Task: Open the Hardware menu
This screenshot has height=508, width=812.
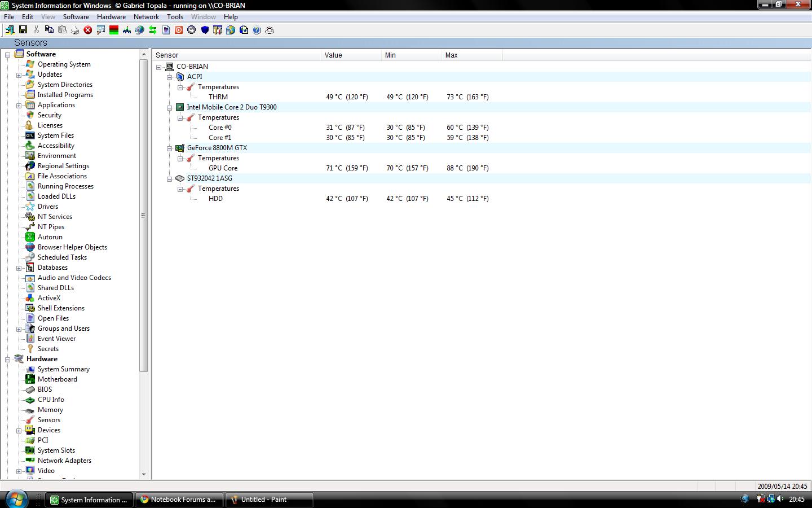Action: (112, 17)
